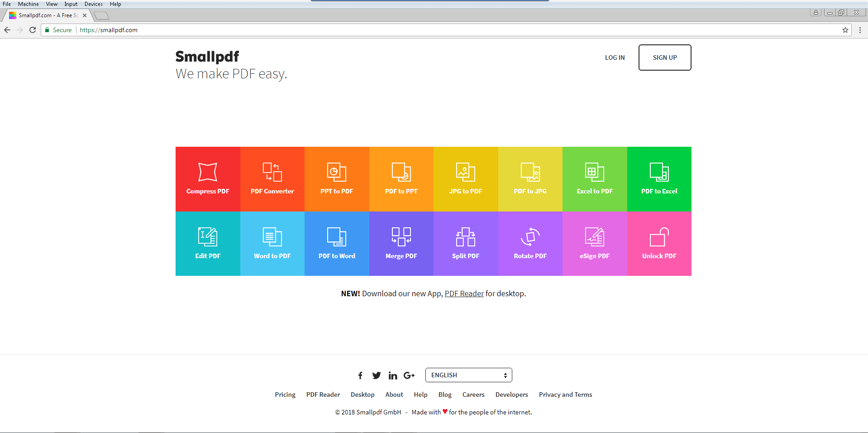Bookmark this page with star icon
This screenshot has width=868, height=433.
(x=845, y=30)
